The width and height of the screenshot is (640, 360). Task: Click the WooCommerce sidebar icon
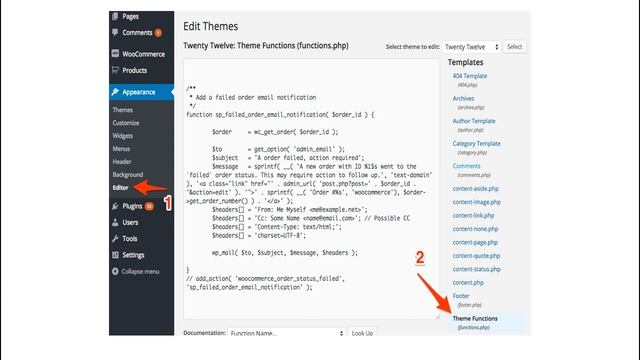115,53
